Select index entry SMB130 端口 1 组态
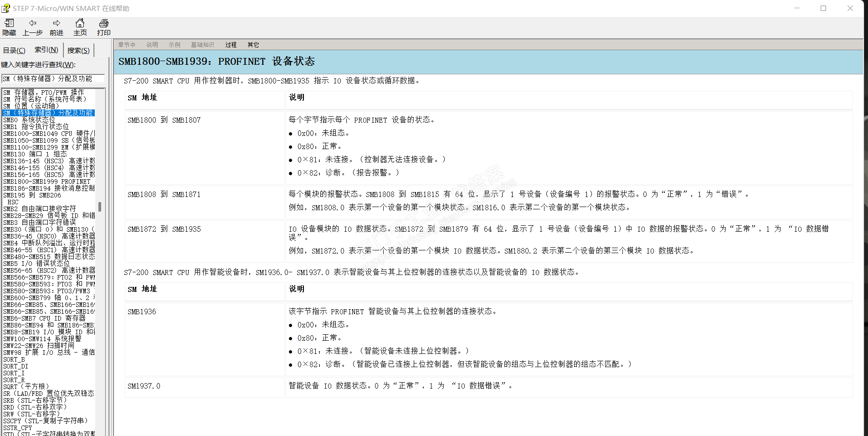868x436 pixels. click(x=35, y=154)
